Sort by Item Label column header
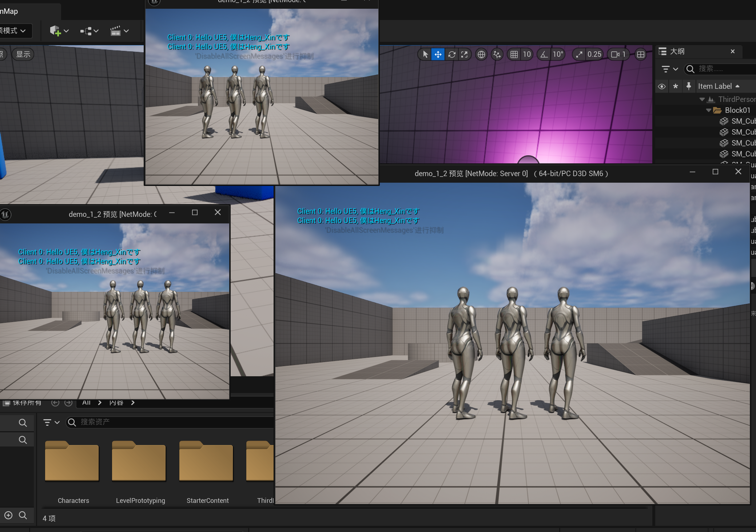The height and width of the screenshot is (532, 756). (x=715, y=87)
